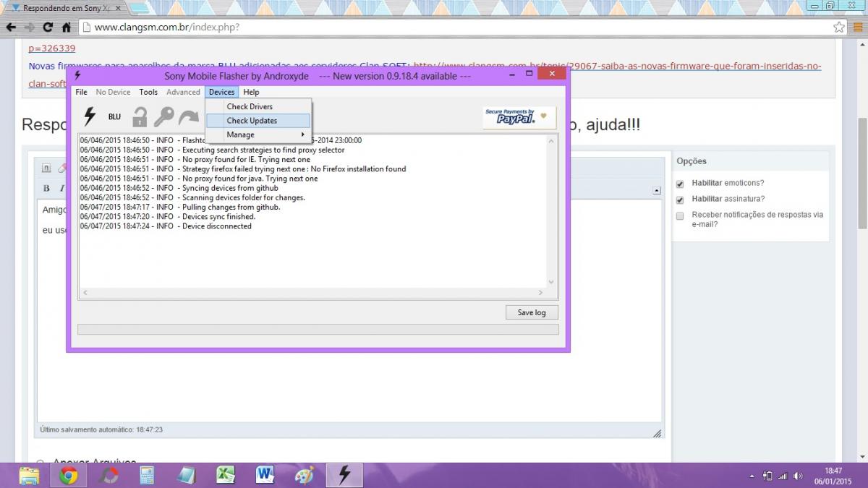Screen dimensions: 868x488
Task: Bookmark this page with the star icon
Action: 838,27
